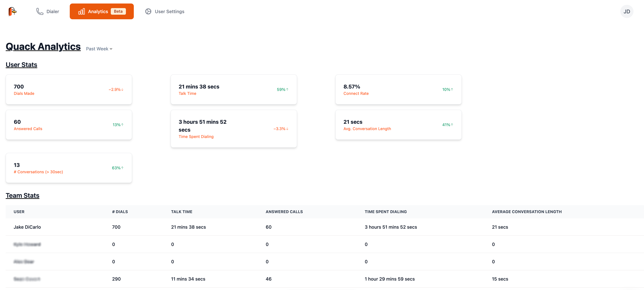
Task: Click the gear icon for User Settings
Action: 148,11
